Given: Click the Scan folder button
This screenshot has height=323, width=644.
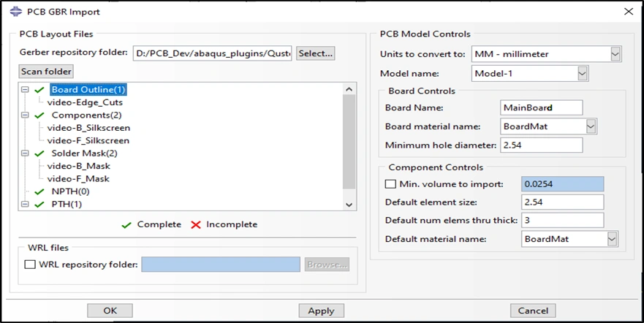Looking at the screenshot, I should tap(46, 72).
